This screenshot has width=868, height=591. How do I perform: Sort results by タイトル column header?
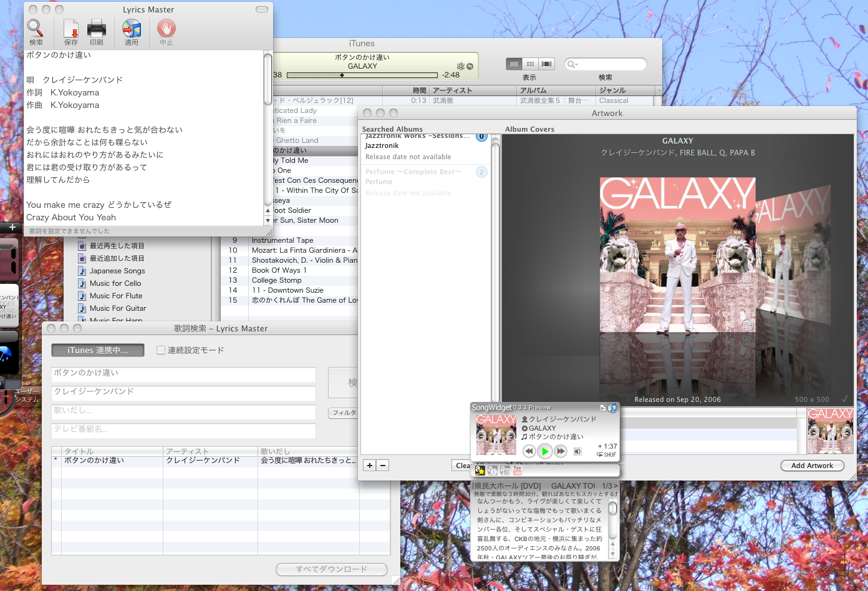[x=112, y=451]
